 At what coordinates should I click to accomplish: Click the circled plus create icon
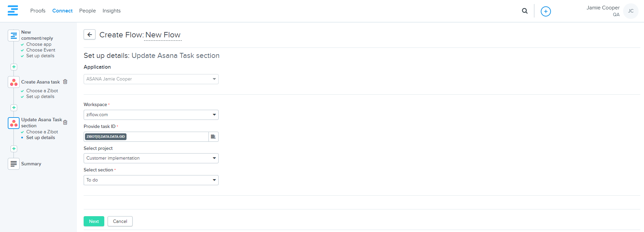[x=545, y=11]
